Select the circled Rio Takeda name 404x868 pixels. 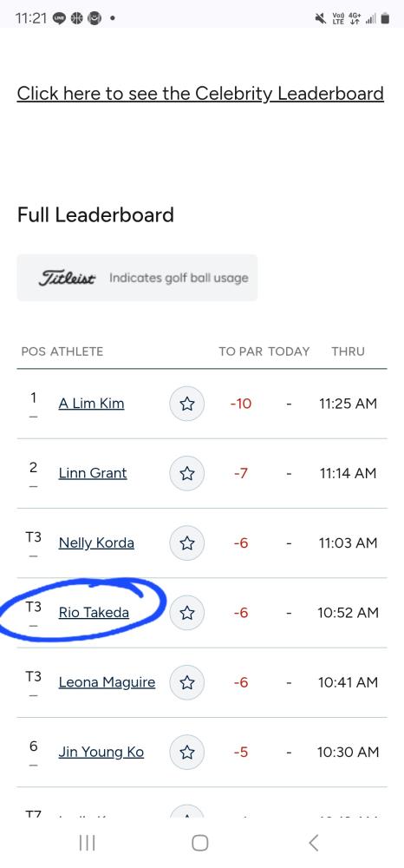[94, 613]
